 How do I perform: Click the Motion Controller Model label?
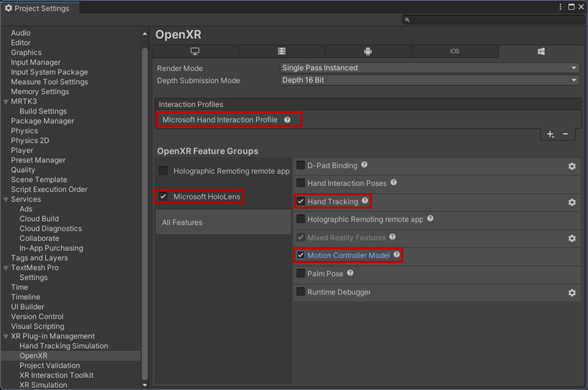pos(348,255)
